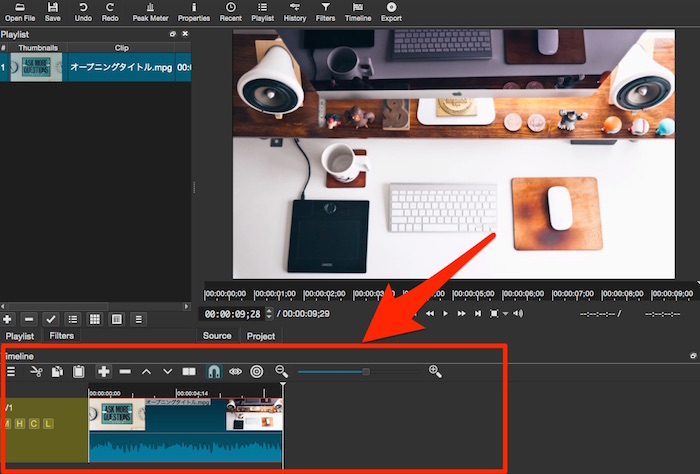Split clip at playhead

(x=189, y=371)
